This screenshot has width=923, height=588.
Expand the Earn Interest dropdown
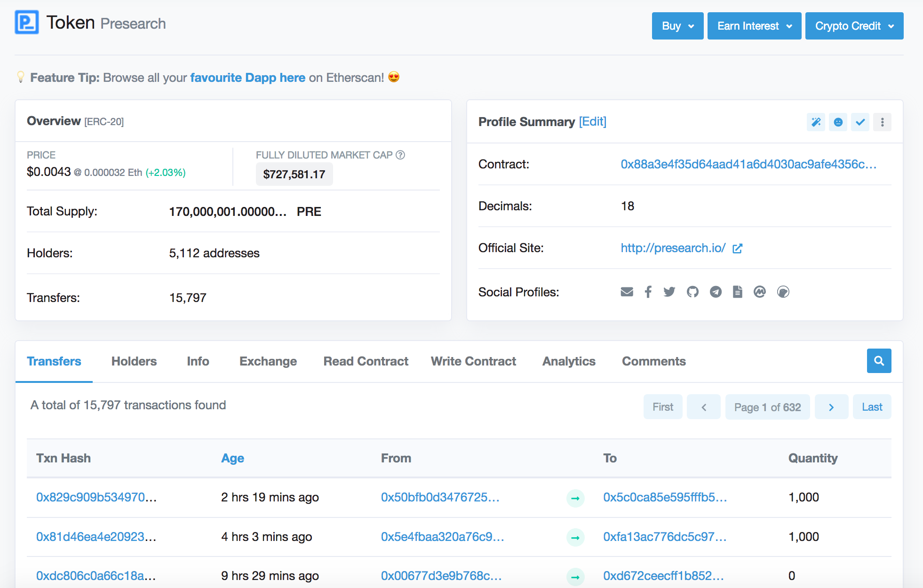754,26
